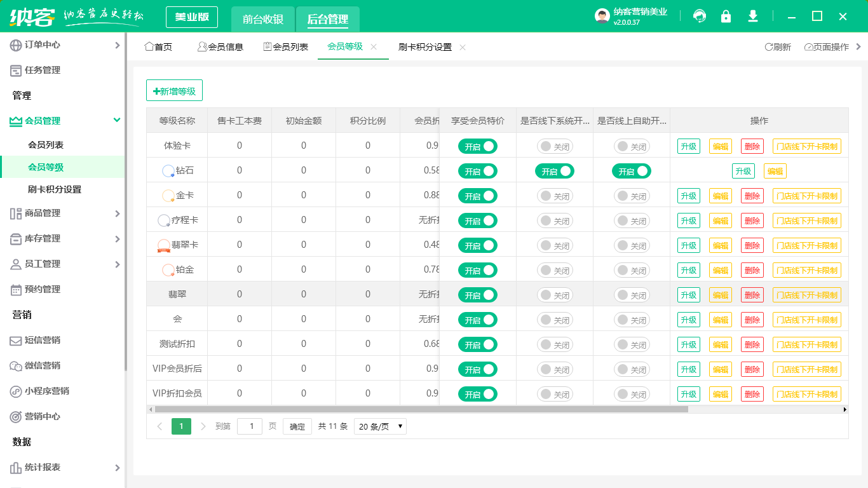Enable 线上自助开卡 for 金卡
Screen dimensions: 868x488
pyautogui.click(x=631, y=196)
